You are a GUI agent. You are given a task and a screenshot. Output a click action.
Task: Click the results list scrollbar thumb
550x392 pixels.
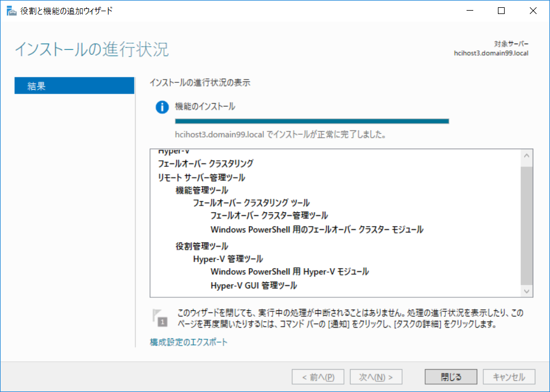526,226
